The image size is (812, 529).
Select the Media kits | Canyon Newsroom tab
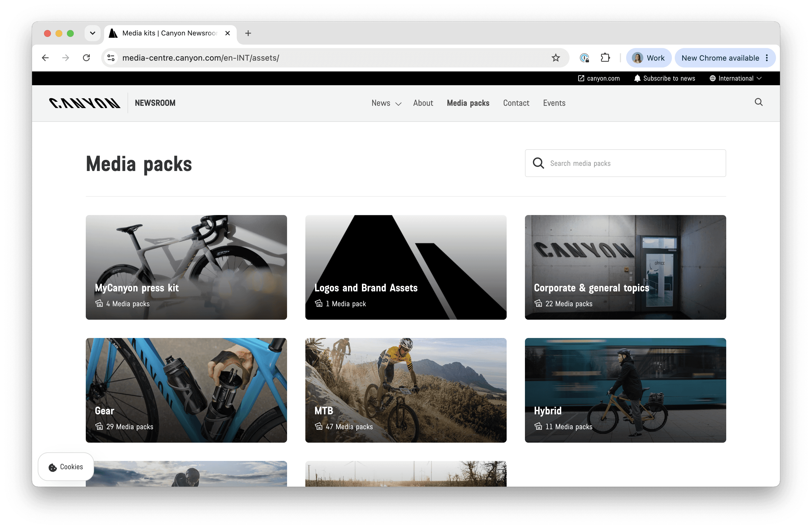(x=170, y=33)
